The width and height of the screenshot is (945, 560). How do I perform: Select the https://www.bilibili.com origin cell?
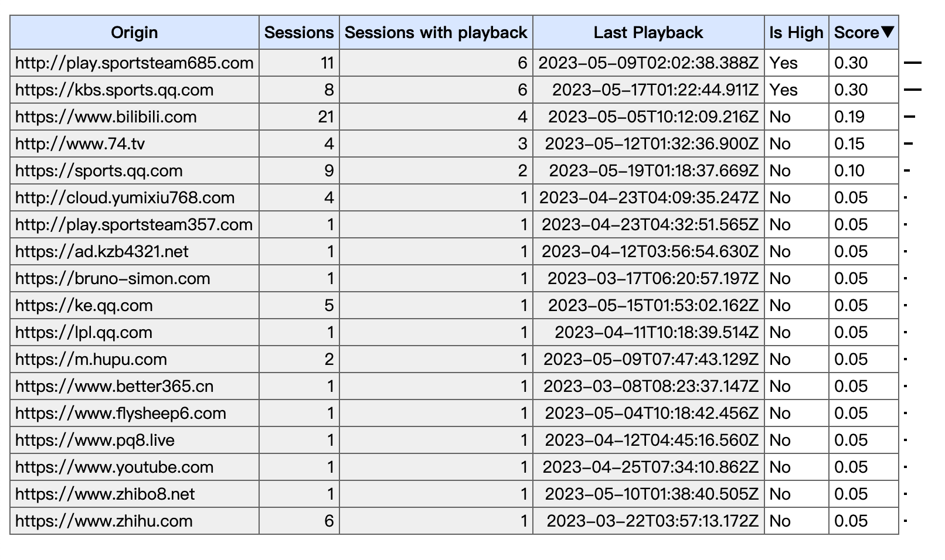click(x=106, y=117)
